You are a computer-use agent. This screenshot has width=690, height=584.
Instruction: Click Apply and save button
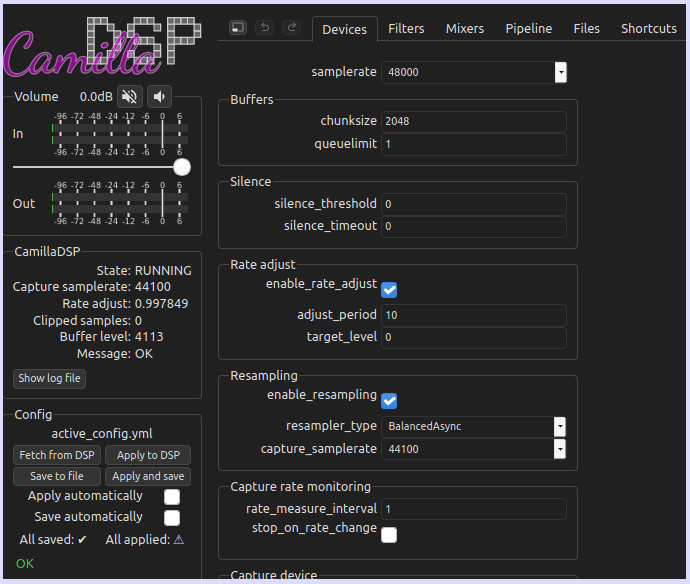(x=148, y=476)
